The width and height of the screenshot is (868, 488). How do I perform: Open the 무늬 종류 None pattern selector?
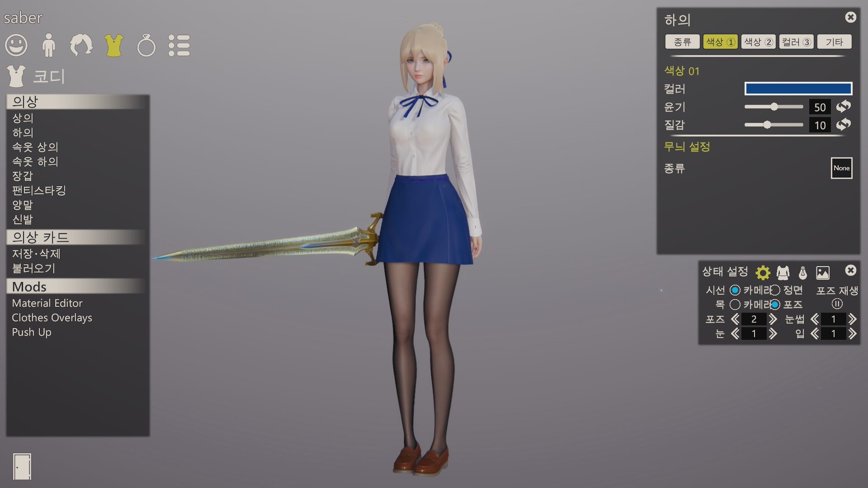841,168
